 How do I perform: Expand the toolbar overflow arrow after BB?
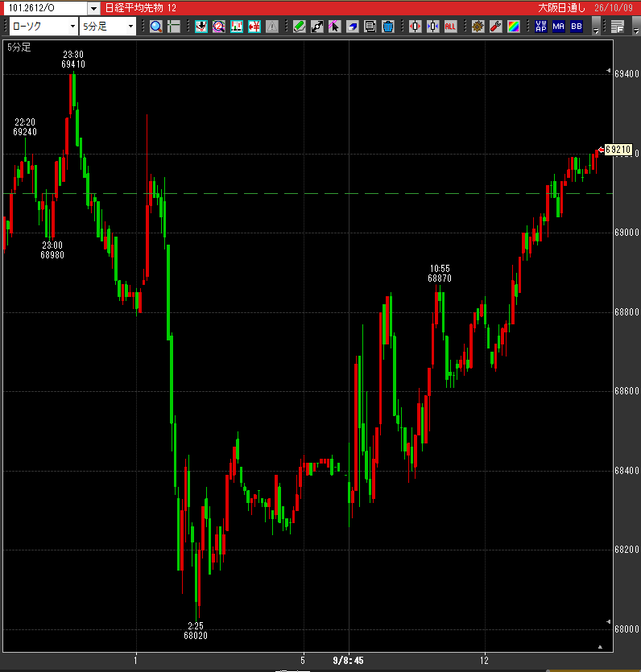pos(596,27)
